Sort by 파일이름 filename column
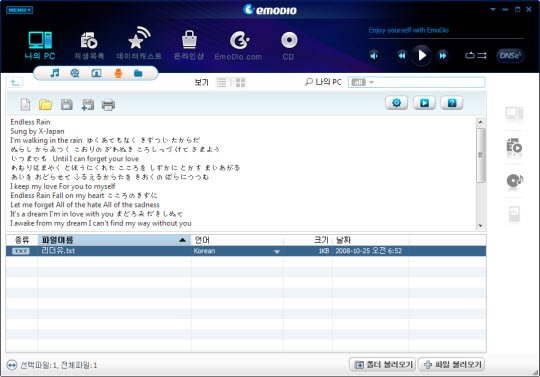This screenshot has height=377, width=540. pos(114,240)
